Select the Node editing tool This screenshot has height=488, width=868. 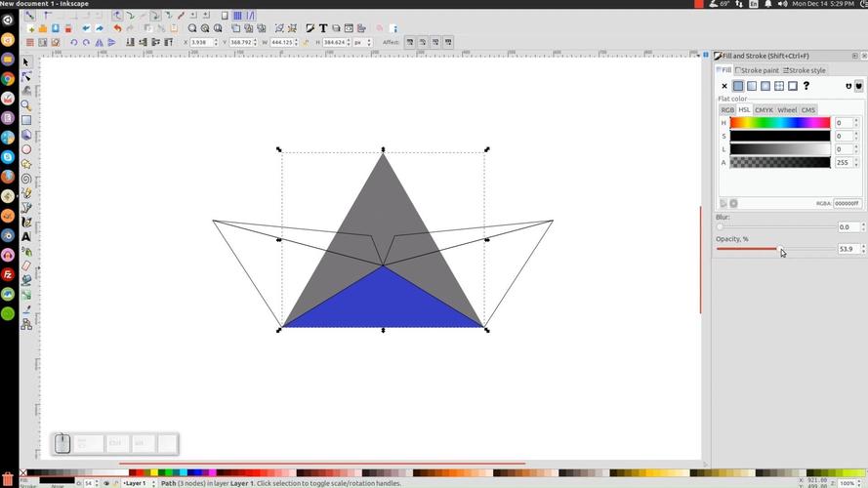click(x=26, y=76)
